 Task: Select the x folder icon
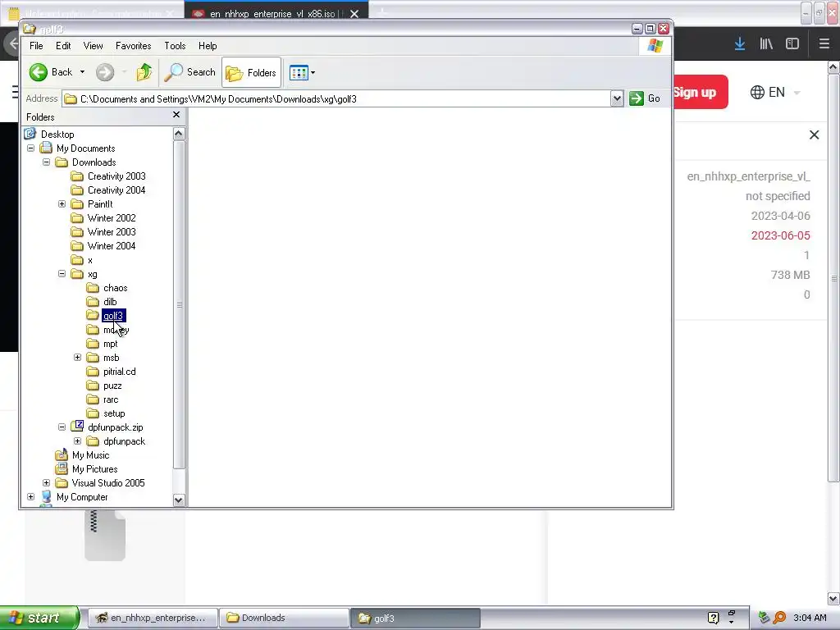pos(78,260)
